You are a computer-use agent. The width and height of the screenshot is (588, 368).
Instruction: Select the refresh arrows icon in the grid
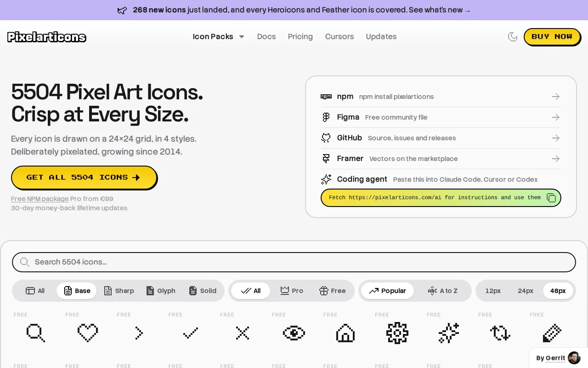point(500,333)
